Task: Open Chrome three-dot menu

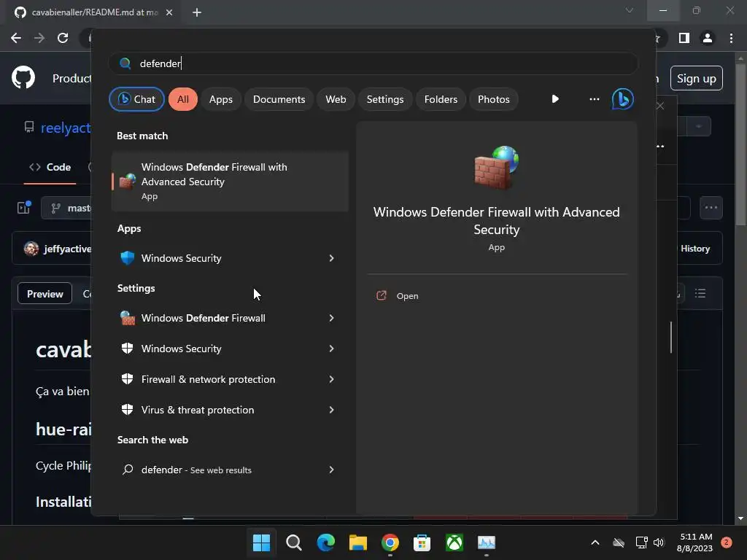Action: [731, 38]
